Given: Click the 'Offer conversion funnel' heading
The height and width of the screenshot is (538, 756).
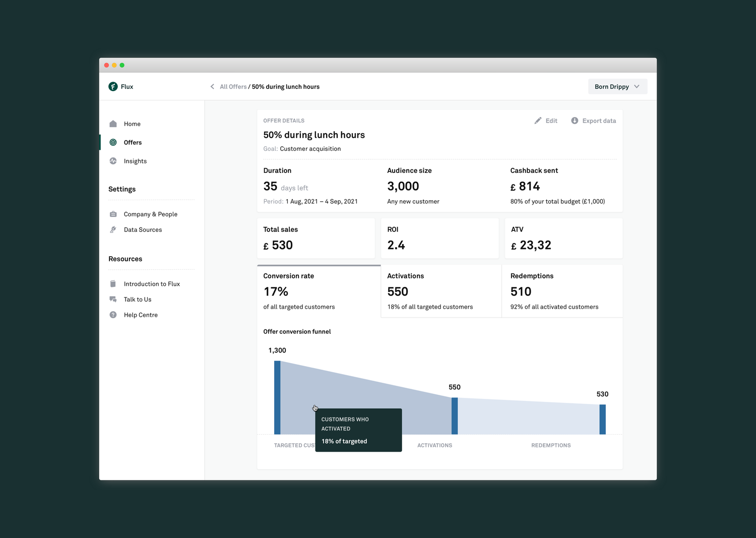Looking at the screenshot, I should (297, 332).
